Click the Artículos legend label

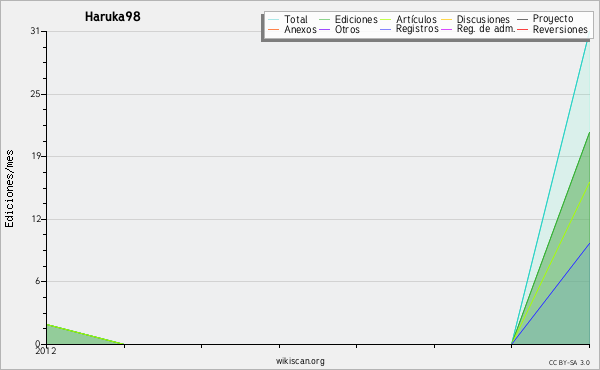click(x=416, y=19)
